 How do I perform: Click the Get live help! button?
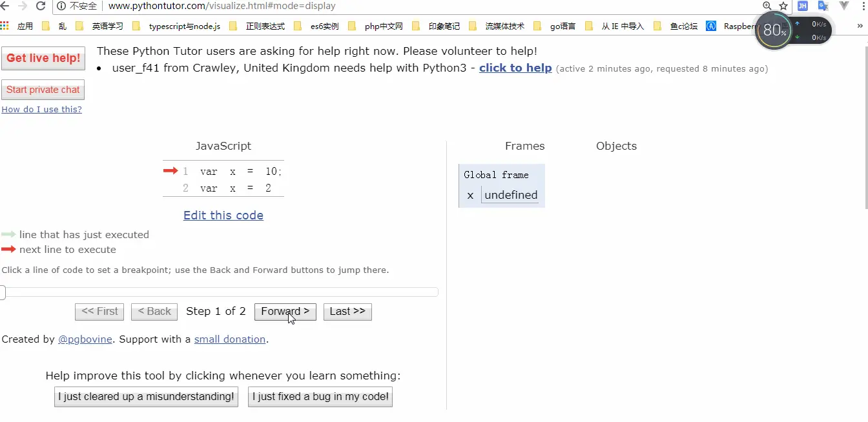[x=43, y=58]
